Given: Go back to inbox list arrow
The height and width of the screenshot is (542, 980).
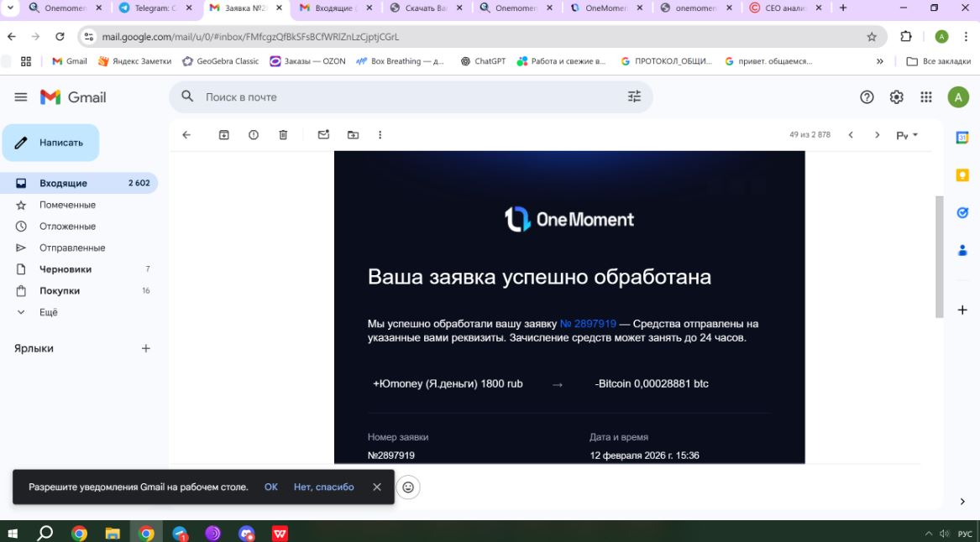Looking at the screenshot, I should 186,135.
